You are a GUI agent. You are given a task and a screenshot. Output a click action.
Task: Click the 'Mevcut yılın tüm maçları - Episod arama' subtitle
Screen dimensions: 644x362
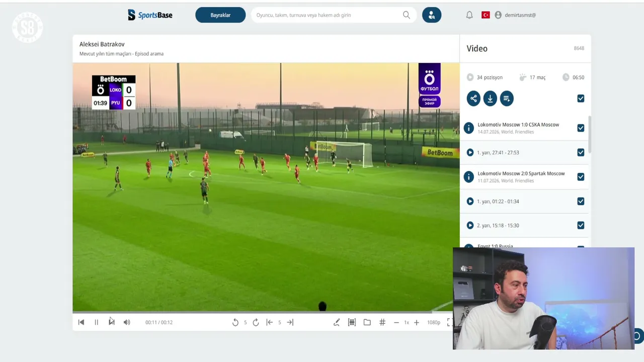(x=121, y=54)
